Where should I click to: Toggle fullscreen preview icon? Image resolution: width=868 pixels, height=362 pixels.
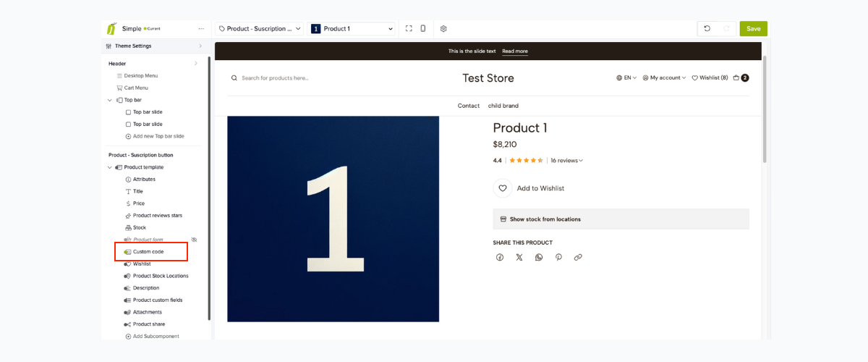tap(409, 29)
